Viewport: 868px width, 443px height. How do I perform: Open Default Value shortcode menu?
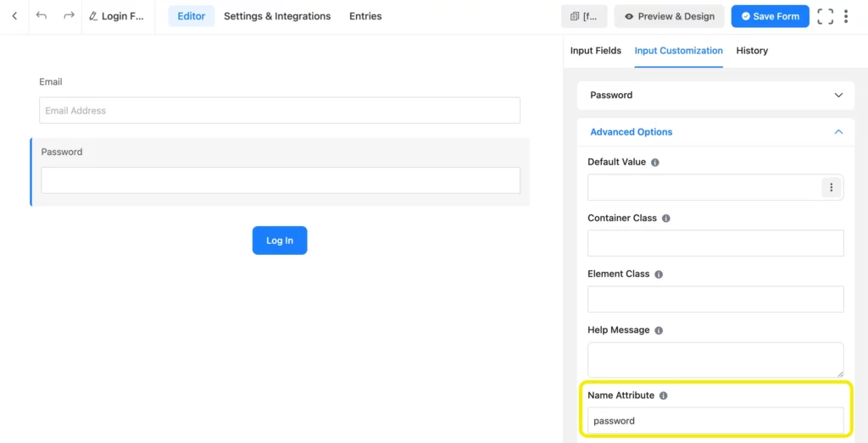831,187
